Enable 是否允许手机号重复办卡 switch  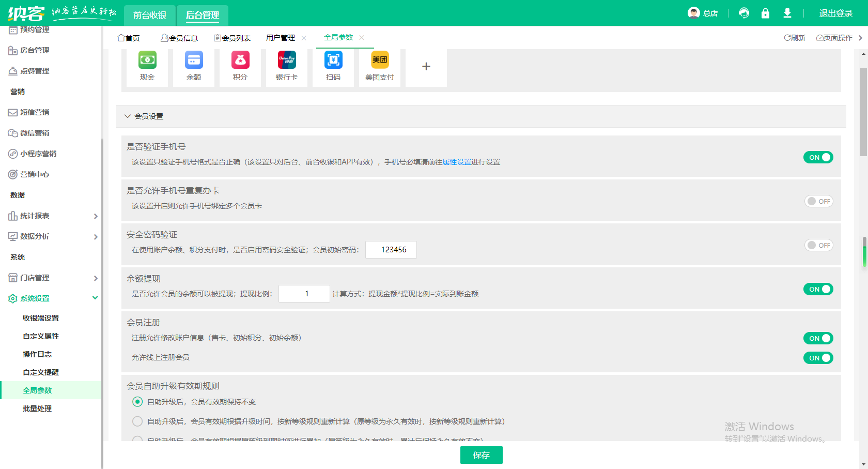818,201
